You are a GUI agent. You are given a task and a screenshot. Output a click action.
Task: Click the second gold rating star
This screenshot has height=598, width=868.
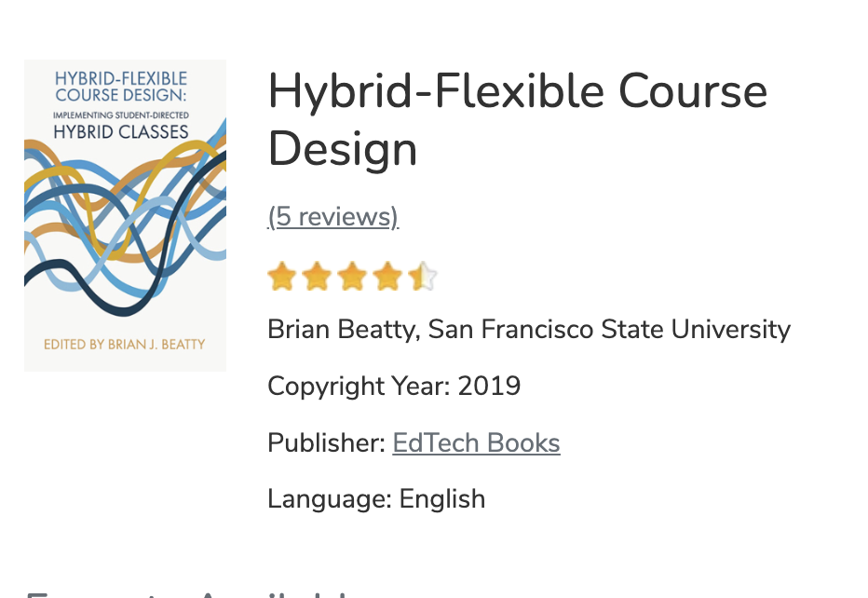tap(317, 277)
